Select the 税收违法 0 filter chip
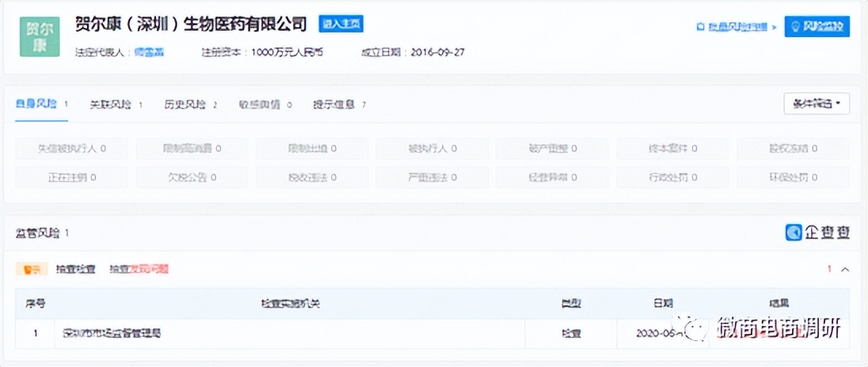868x367 pixels. tap(312, 177)
